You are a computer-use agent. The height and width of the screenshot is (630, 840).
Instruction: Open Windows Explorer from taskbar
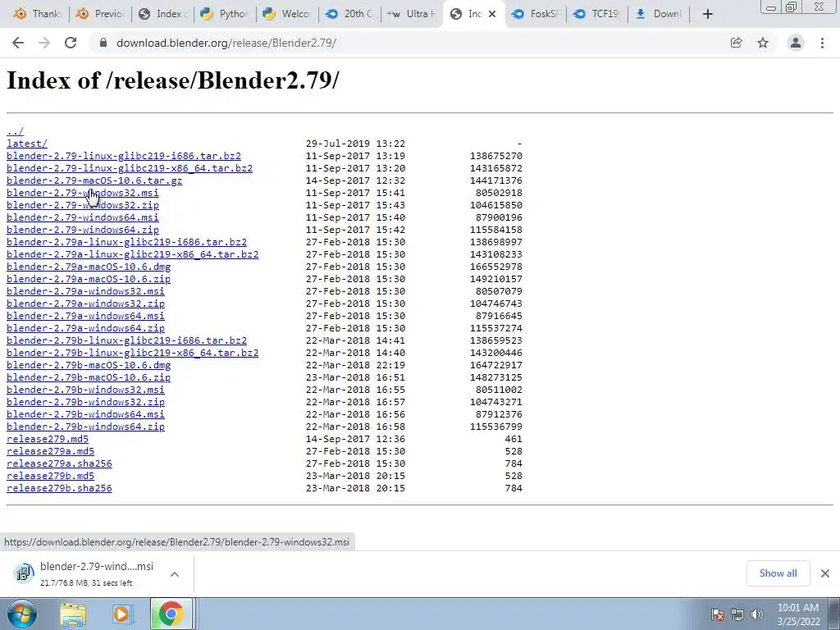[73, 614]
